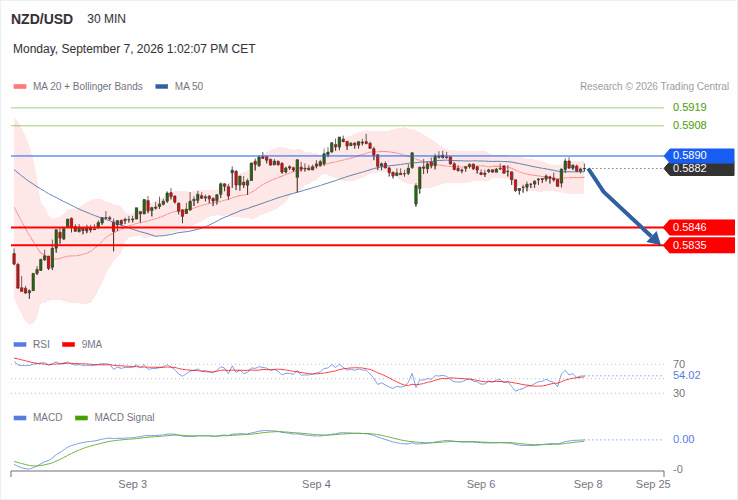Click the MACD 0.00 value label
The width and height of the screenshot is (738, 500).
683,439
